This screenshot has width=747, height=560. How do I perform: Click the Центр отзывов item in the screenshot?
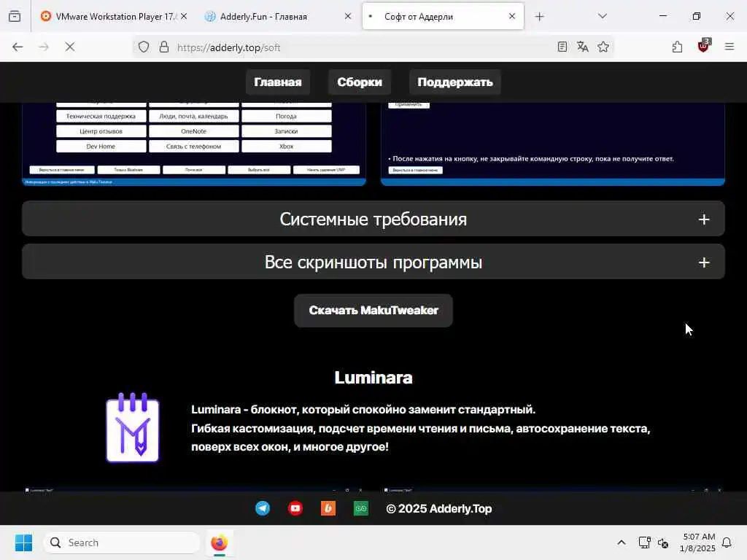pos(101,131)
